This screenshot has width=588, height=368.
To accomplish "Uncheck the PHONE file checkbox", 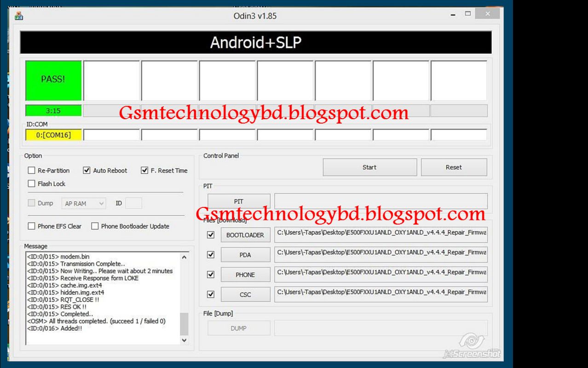I will (x=211, y=275).
